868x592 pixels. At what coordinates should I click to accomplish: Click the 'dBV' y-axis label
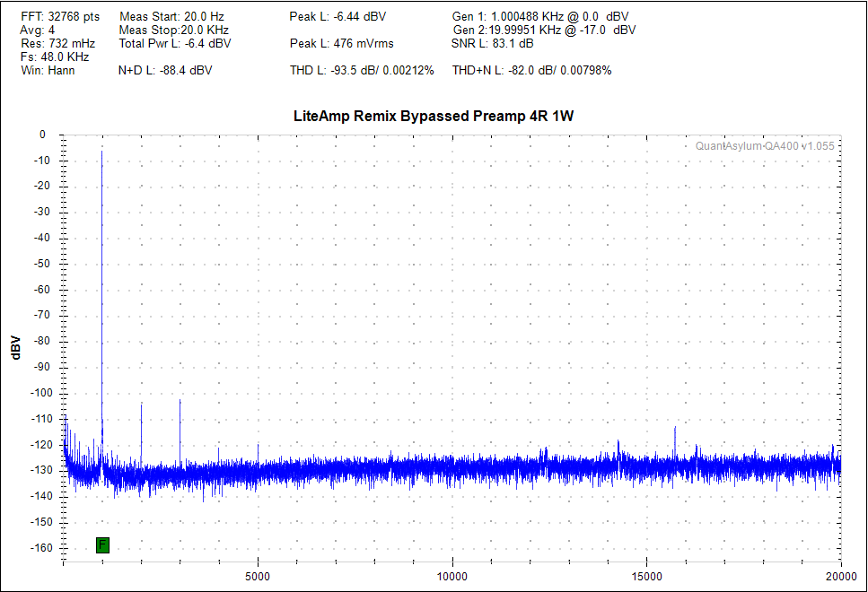click(x=16, y=348)
